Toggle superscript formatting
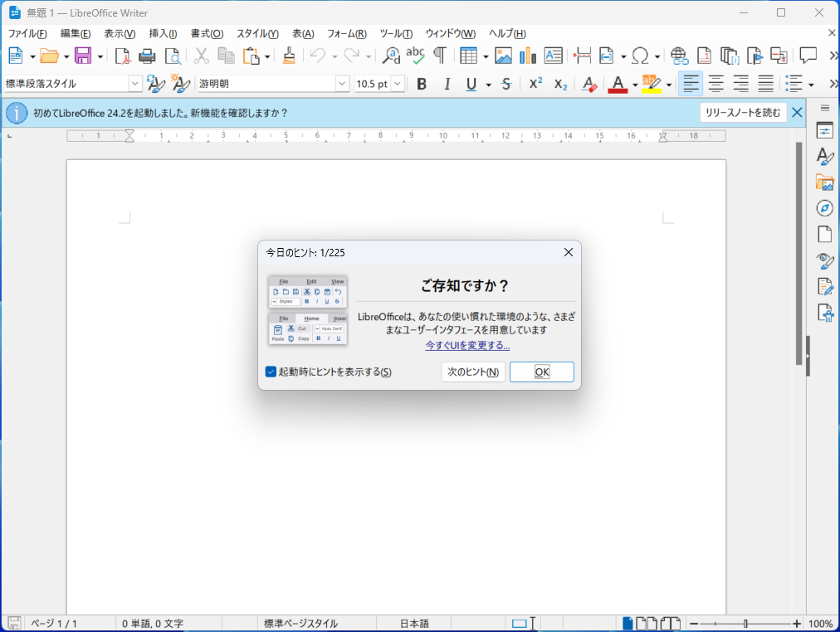Viewport: 840px width, 632px height. click(x=535, y=84)
